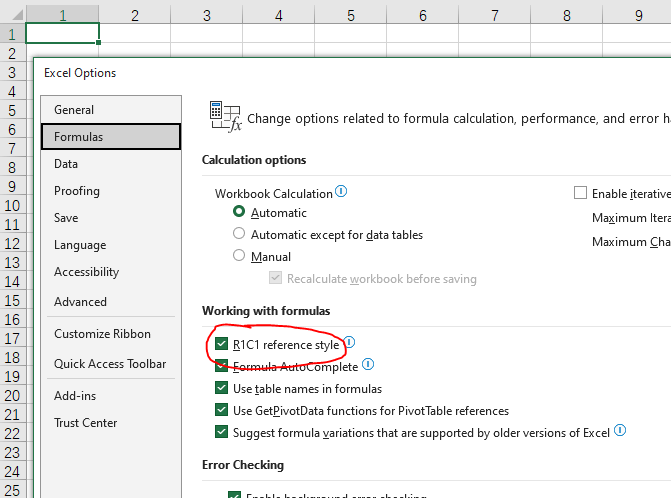
Task: Click the Workbook Calculation label
Action: tap(274, 194)
